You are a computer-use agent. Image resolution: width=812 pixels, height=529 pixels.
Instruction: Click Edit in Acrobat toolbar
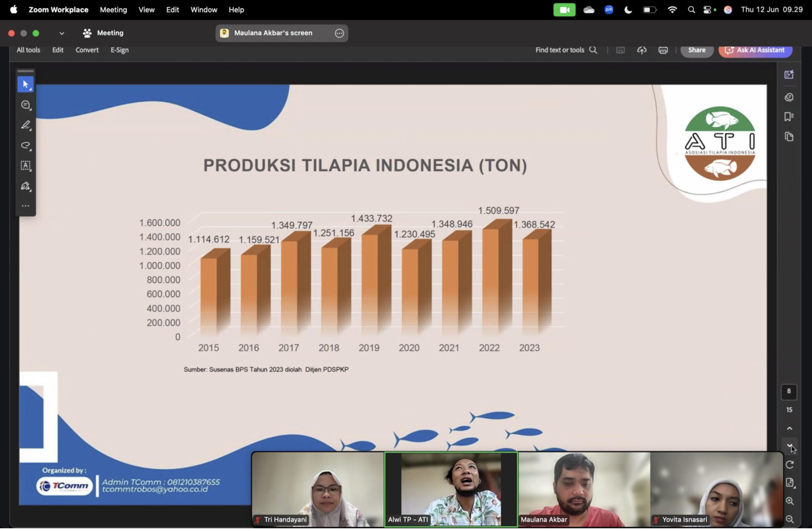tap(57, 50)
